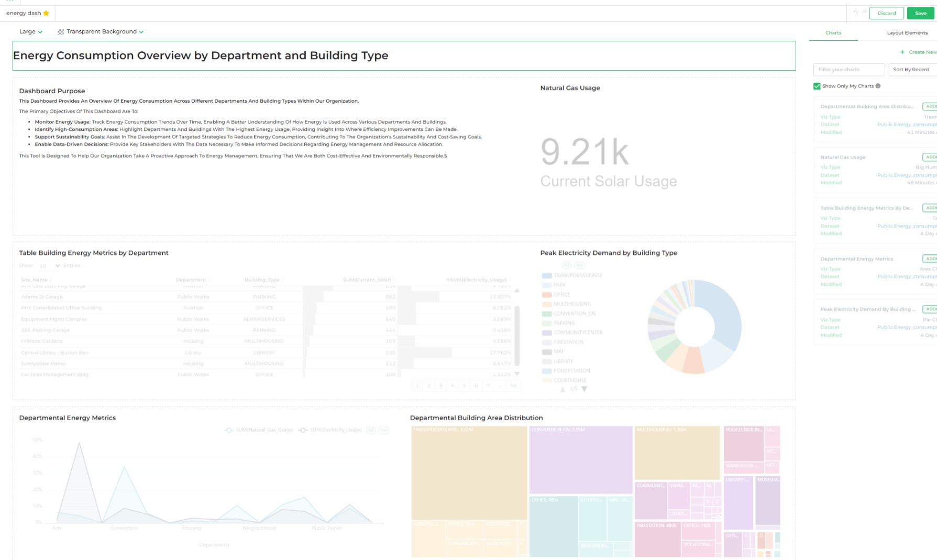Viewport: 937px width, 560px height.
Task: Click the 9.21k big number value
Action: 585,152
